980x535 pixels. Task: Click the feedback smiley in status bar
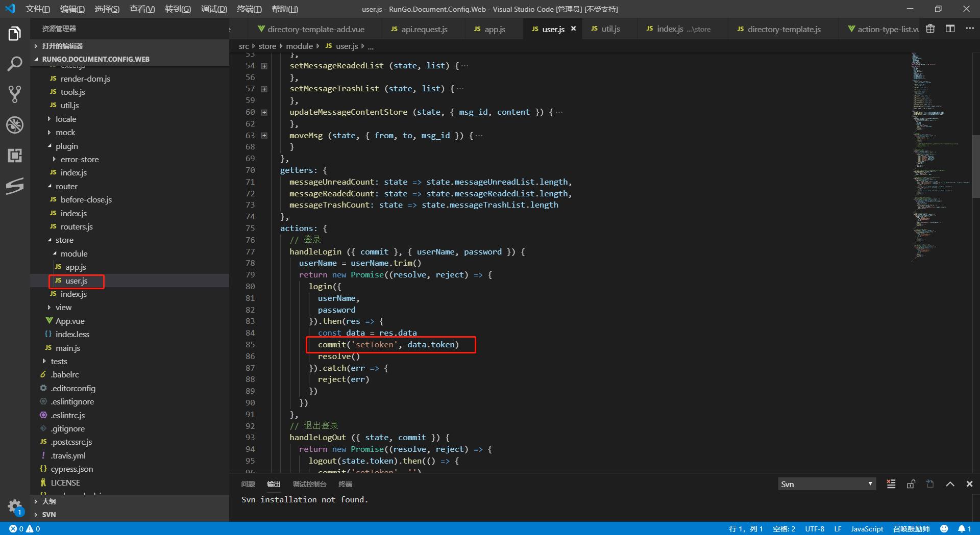pyautogui.click(x=944, y=529)
